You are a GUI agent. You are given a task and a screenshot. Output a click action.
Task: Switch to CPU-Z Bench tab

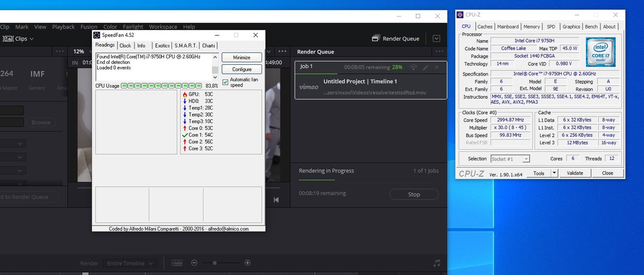[x=592, y=27]
